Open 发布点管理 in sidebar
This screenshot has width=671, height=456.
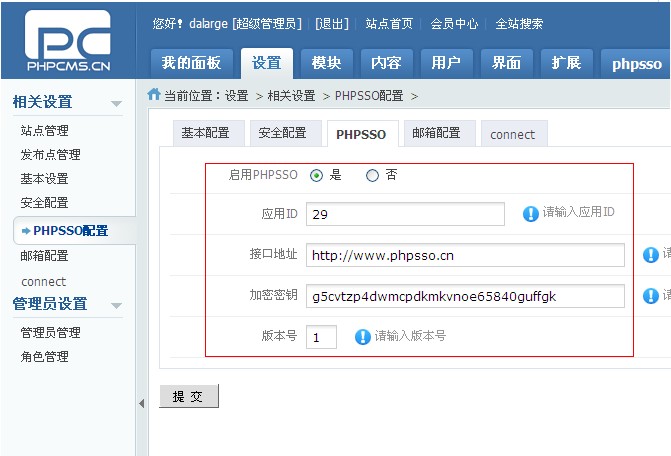[x=50, y=154]
